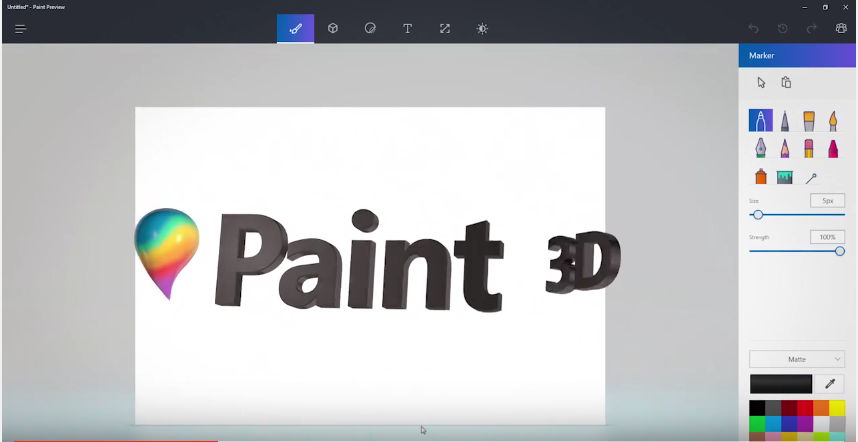Pick the light gray color swatch
Viewport: 858px width, 442px height.
pyautogui.click(x=837, y=424)
